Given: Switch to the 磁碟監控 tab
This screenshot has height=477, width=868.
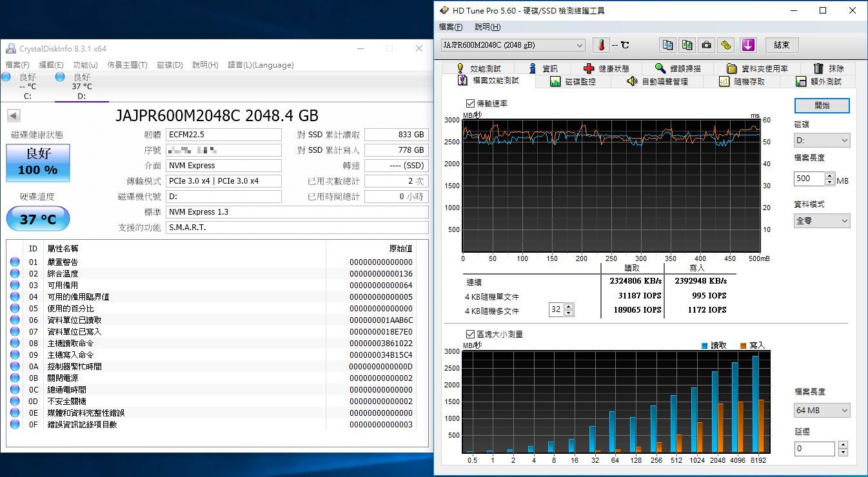Looking at the screenshot, I should (573, 82).
